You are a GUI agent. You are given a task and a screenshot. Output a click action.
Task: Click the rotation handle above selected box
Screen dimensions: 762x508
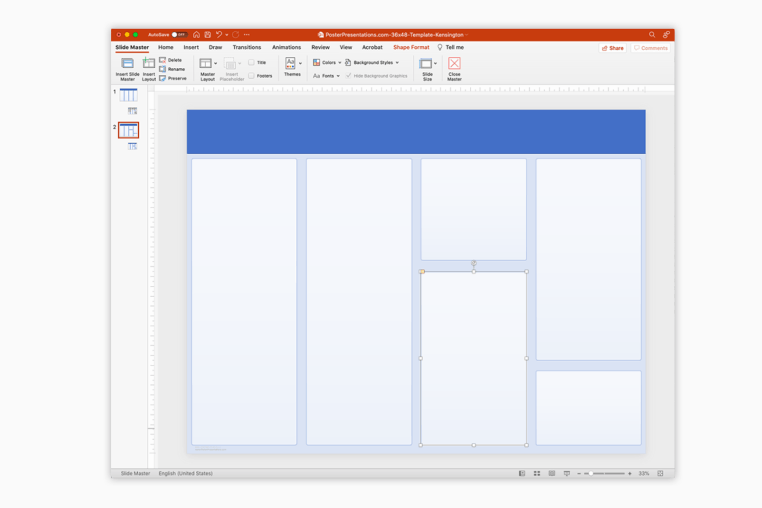tap(474, 263)
